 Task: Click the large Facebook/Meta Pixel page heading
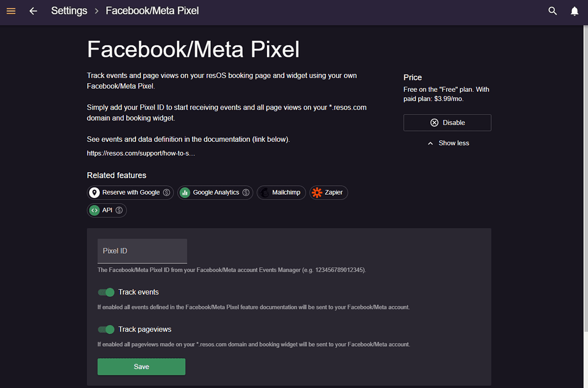click(x=193, y=49)
